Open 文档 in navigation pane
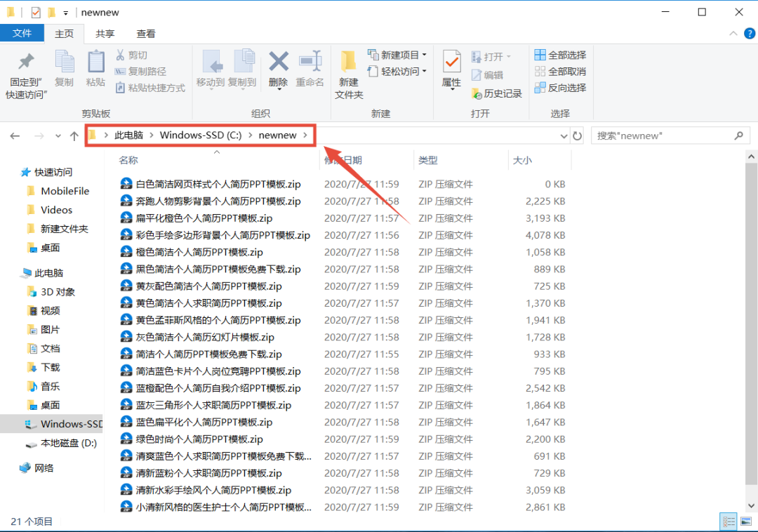Screen dimensions: 758x532 (44, 348)
